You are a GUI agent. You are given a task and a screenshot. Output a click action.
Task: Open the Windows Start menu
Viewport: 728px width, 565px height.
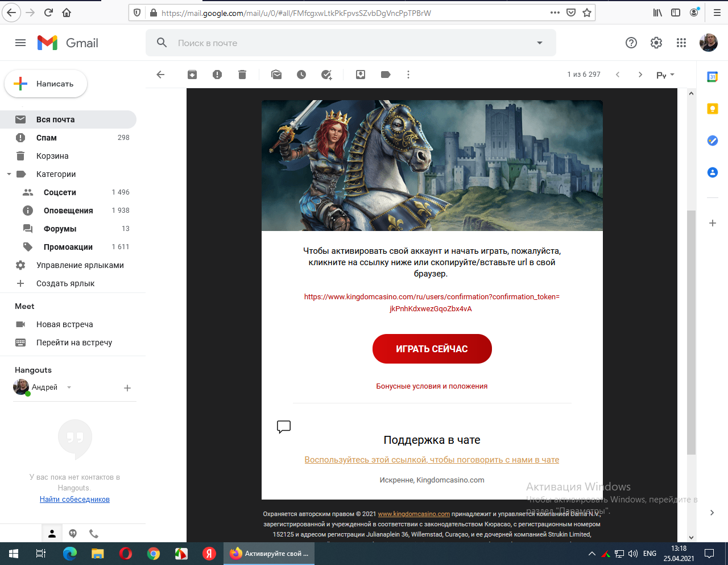point(14,554)
